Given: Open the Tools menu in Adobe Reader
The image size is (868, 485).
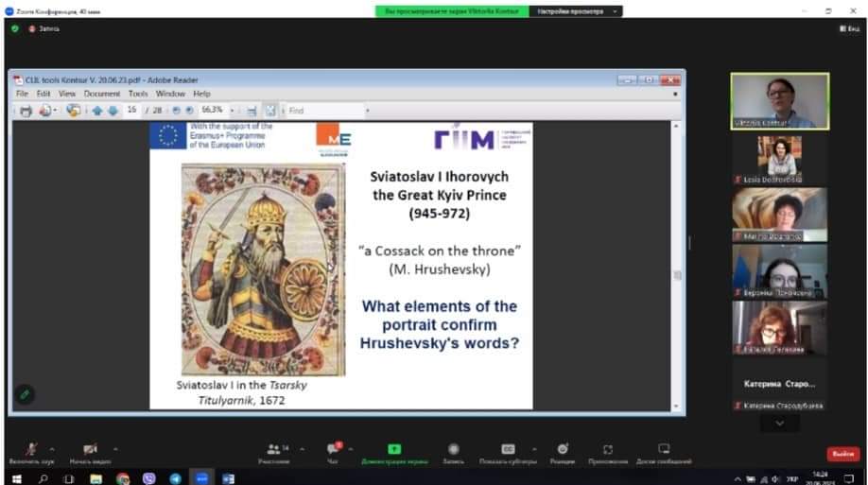Looking at the screenshot, I should click(x=138, y=94).
